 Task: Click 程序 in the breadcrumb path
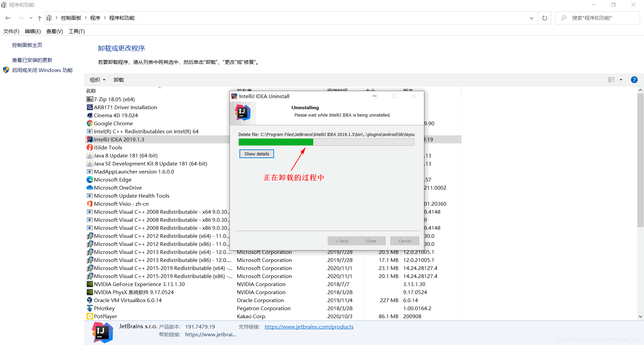pyautogui.click(x=95, y=18)
